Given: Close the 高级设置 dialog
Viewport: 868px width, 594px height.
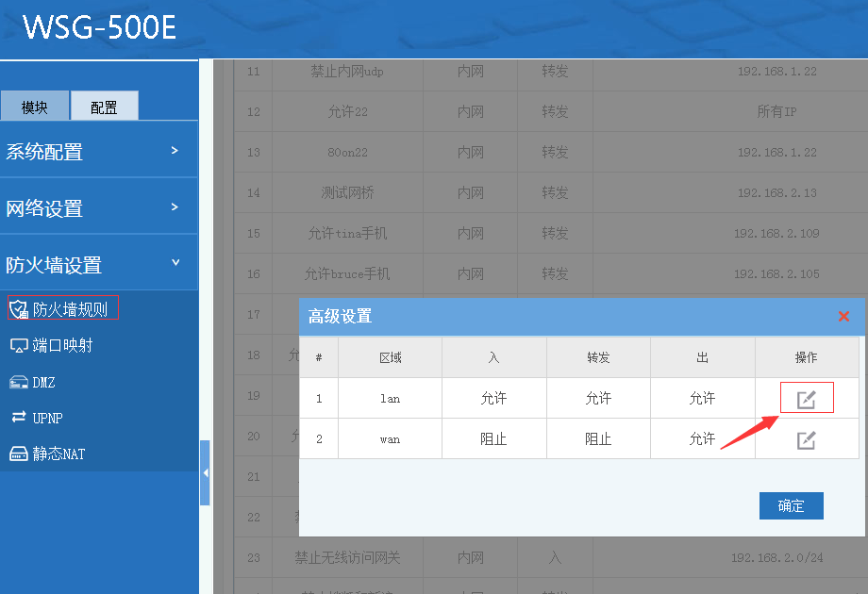Looking at the screenshot, I should [x=843, y=316].
